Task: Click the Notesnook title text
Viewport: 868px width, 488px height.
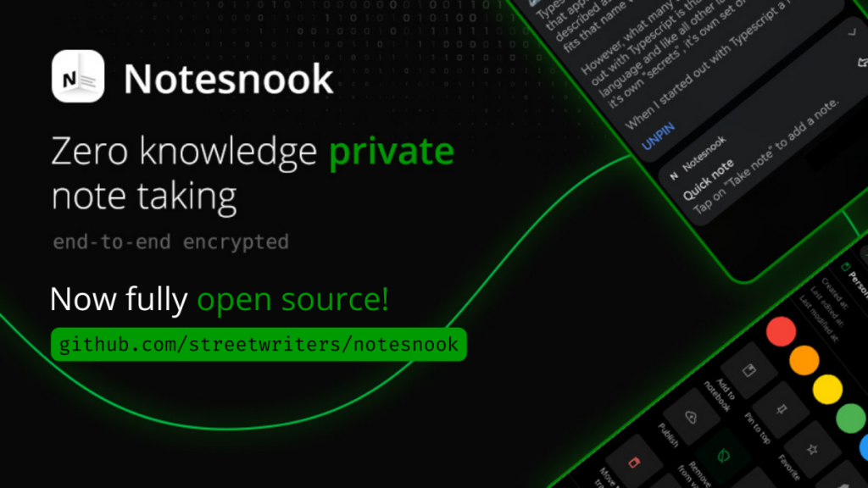Action: click(228, 79)
